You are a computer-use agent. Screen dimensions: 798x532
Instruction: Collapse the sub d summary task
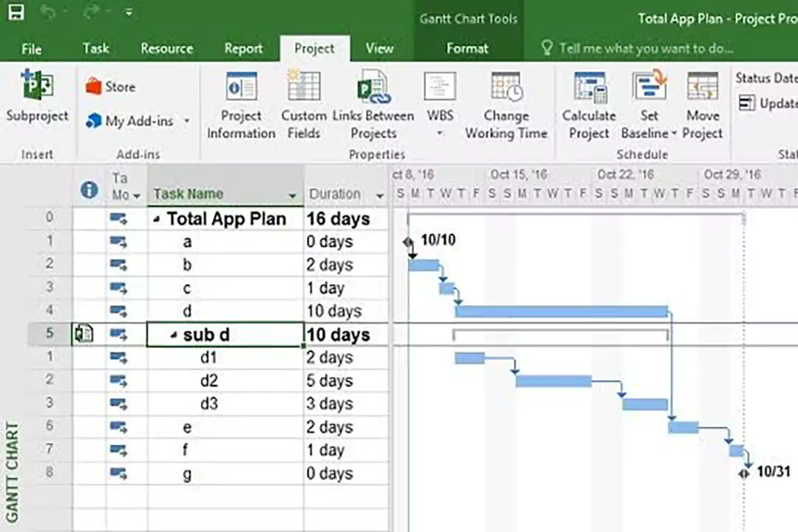tap(174, 335)
